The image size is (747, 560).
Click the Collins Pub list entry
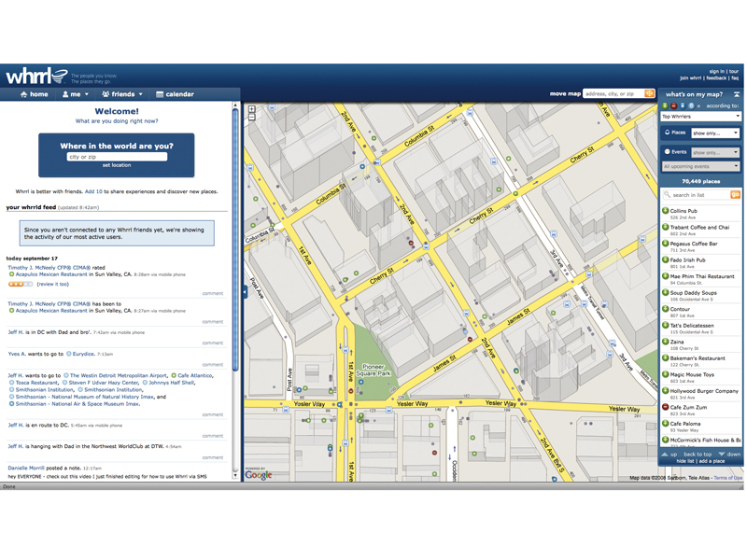(x=700, y=214)
